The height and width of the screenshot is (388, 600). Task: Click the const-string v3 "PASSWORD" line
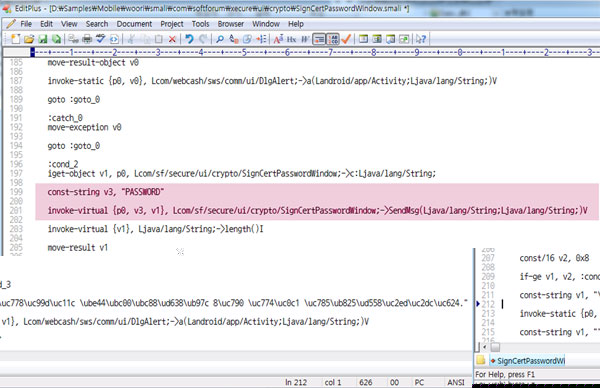click(x=106, y=192)
